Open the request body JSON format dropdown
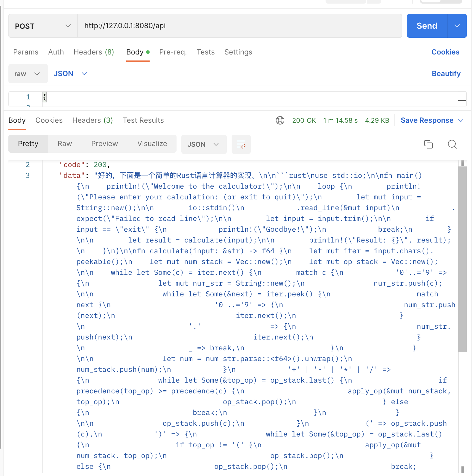The height and width of the screenshot is (476, 474). pos(70,74)
